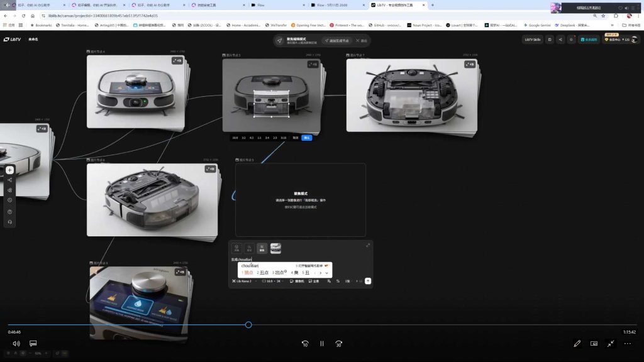Viewport: 644px width, 362px height.
Task: Select the 1:1 crop ratio
Action: (259, 138)
